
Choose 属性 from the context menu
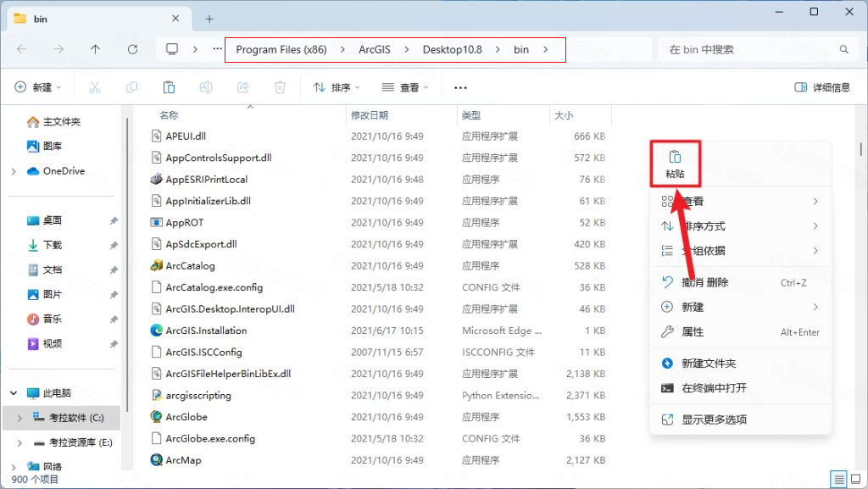click(740, 332)
